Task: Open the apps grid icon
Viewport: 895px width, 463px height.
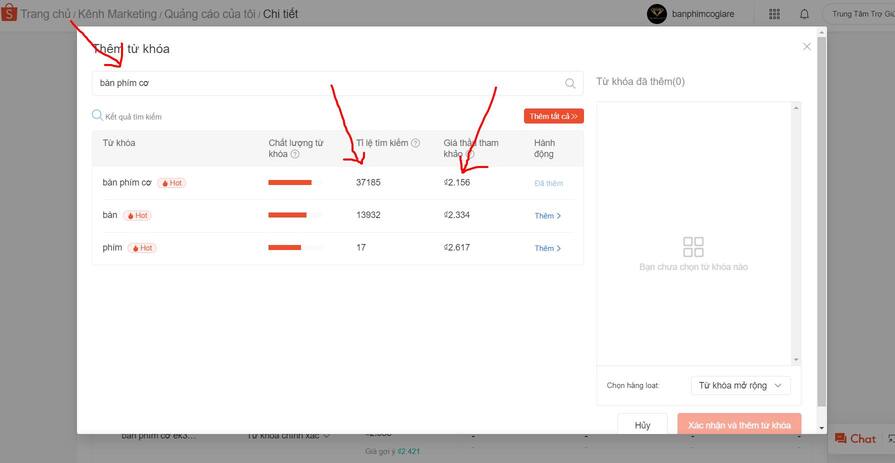Action: tap(774, 14)
